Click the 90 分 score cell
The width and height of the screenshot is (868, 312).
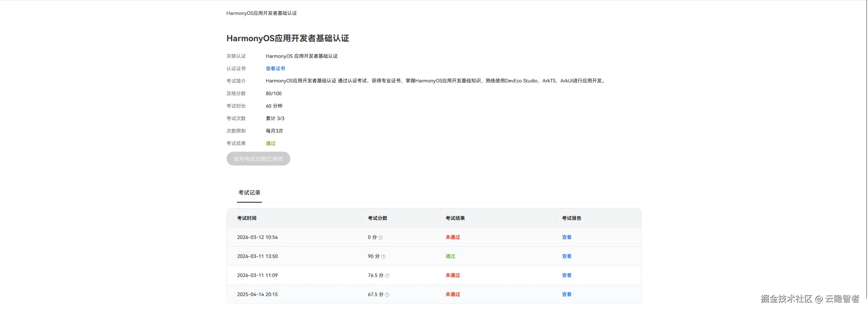pyautogui.click(x=374, y=256)
